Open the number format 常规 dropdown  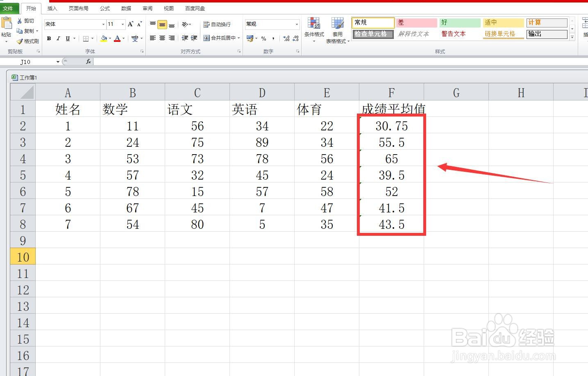click(297, 24)
